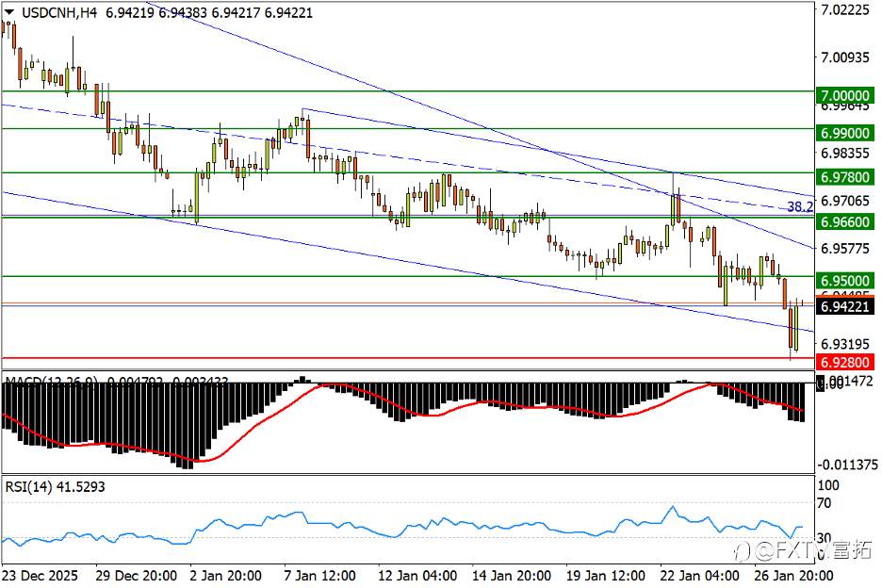
Task: Click the 7 Jan 12:00 time label
Action: pos(319,576)
